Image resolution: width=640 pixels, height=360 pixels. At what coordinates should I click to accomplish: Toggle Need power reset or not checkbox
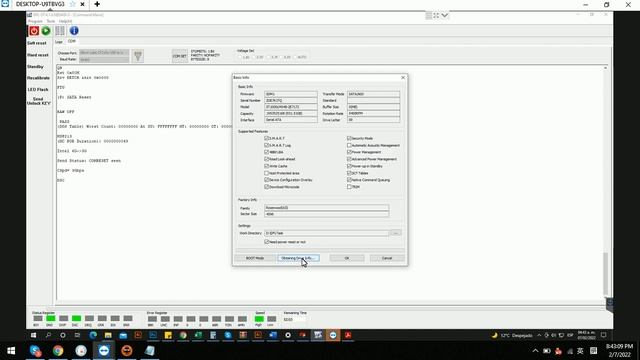point(267,242)
